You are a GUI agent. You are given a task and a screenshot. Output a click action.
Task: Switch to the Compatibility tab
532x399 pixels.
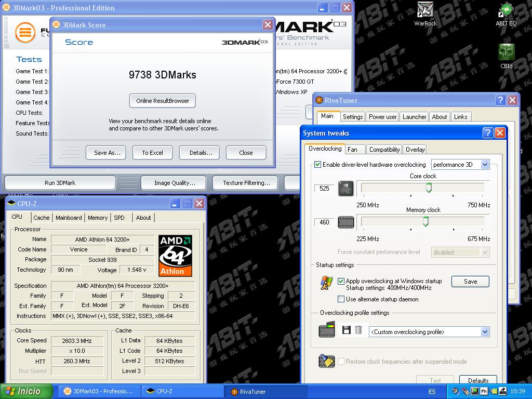[x=384, y=149]
